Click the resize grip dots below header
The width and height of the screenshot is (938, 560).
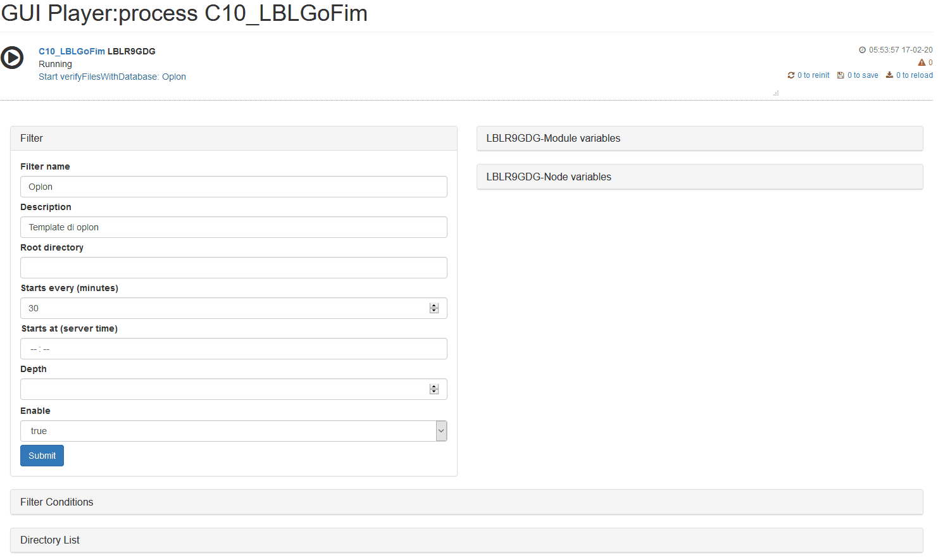776,93
